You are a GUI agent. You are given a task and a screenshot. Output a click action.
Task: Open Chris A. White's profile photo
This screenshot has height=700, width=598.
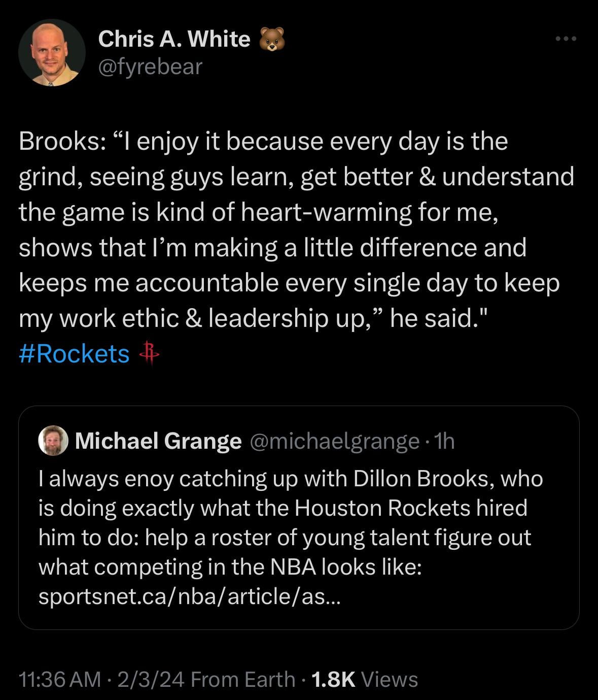tap(51, 53)
